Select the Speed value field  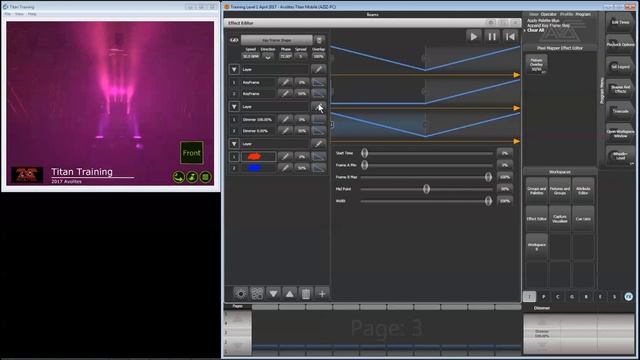[x=251, y=56]
